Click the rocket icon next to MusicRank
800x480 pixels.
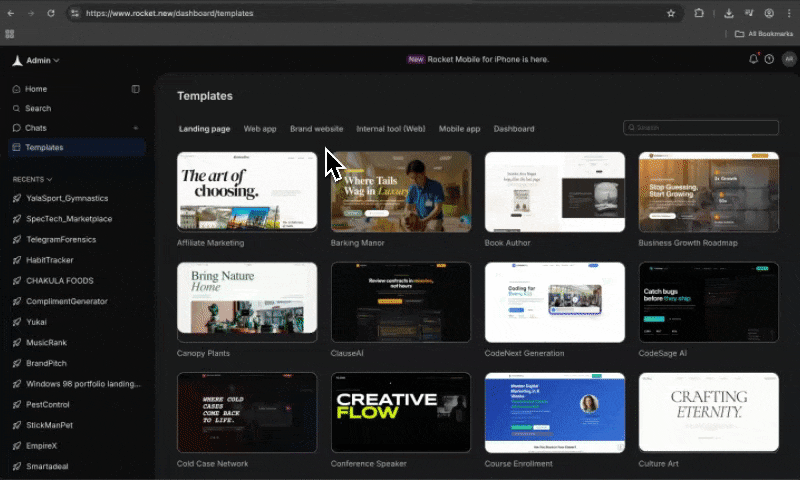pyautogui.click(x=17, y=343)
